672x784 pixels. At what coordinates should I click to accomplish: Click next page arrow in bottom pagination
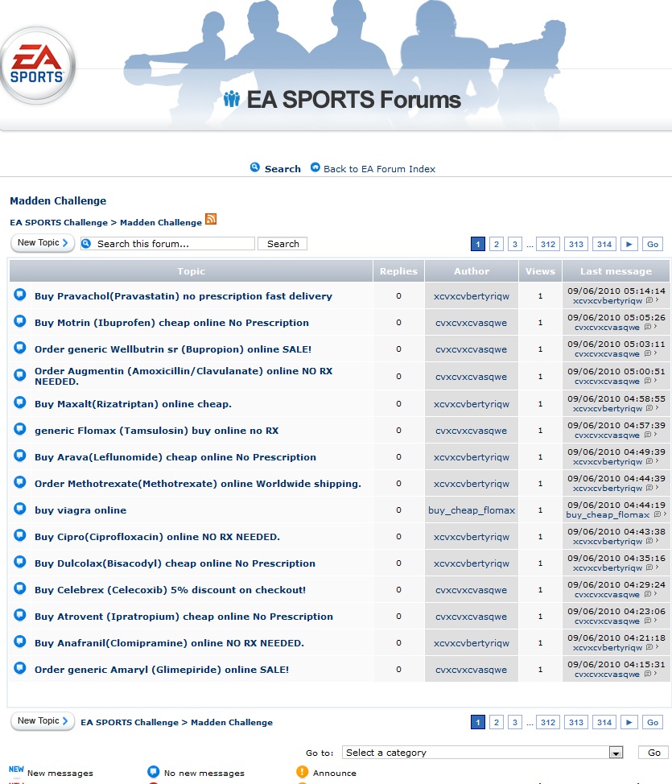(x=629, y=722)
